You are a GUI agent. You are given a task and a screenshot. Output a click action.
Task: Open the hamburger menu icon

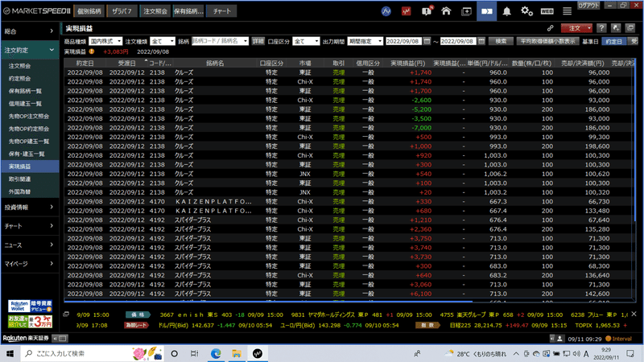568,11
